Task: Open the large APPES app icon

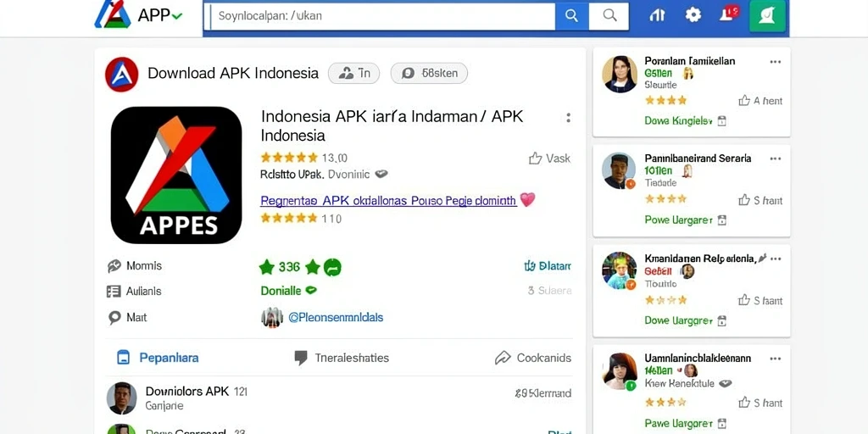Action: 176,175
